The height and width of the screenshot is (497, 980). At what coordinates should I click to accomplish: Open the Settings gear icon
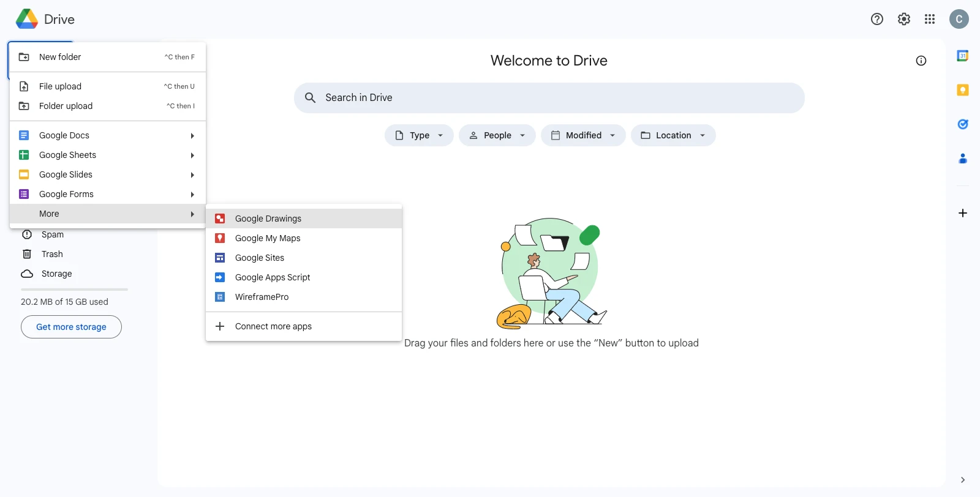tap(904, 19)
